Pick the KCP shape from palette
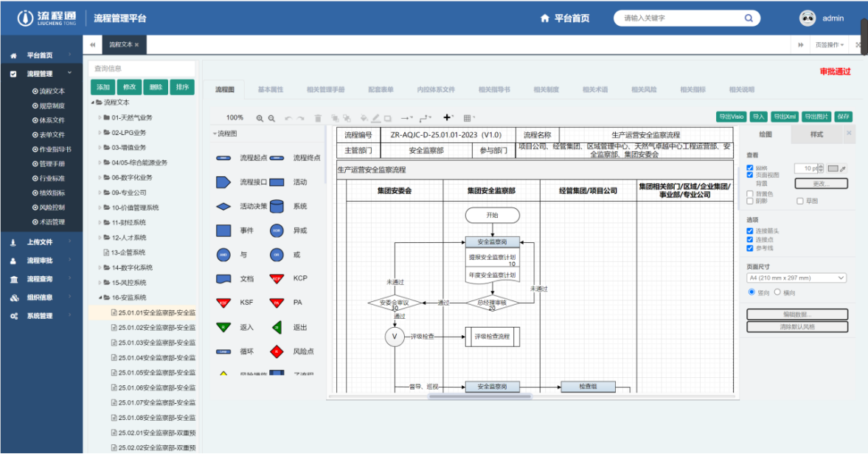The width and height of the screenshot is (868, 454). pyautogui.click(x=277, y=279)
